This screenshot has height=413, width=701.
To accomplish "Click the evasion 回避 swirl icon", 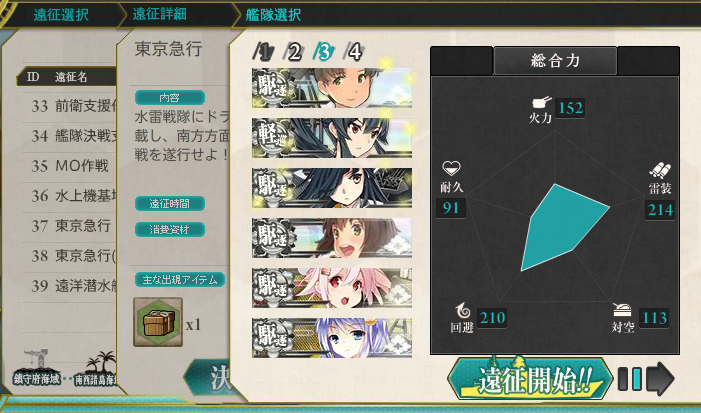I will (463, 311).
